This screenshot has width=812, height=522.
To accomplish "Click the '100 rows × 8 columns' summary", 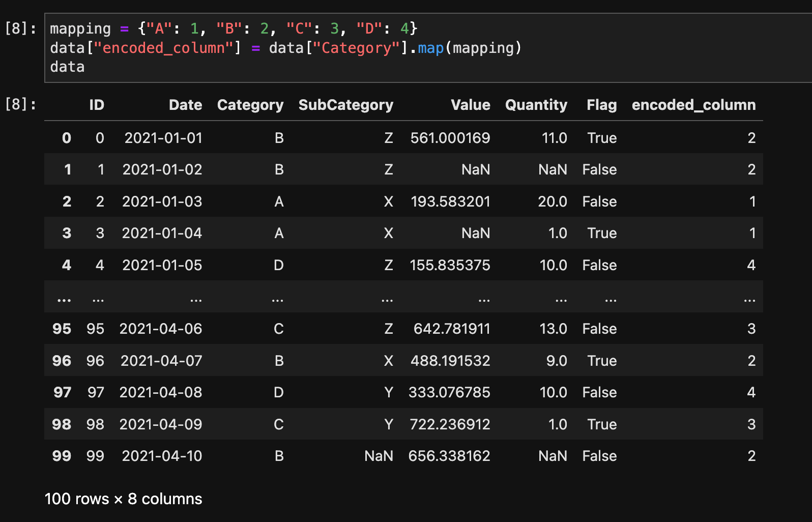I will tap(124, 499).
